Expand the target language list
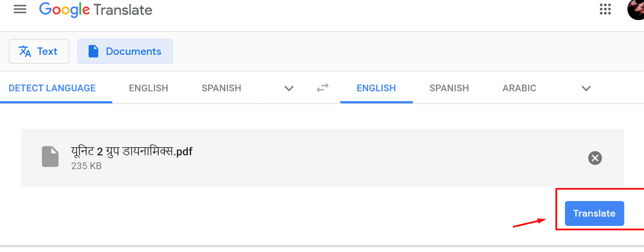The height and width of the screenshot is (252, 644). click(x=586, y=88)
